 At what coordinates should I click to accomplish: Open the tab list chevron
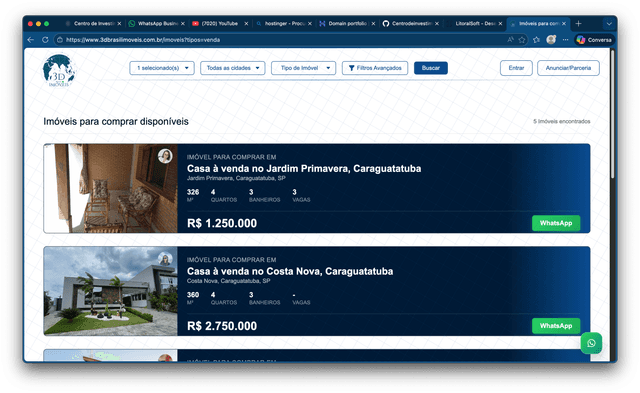(609, 24)
